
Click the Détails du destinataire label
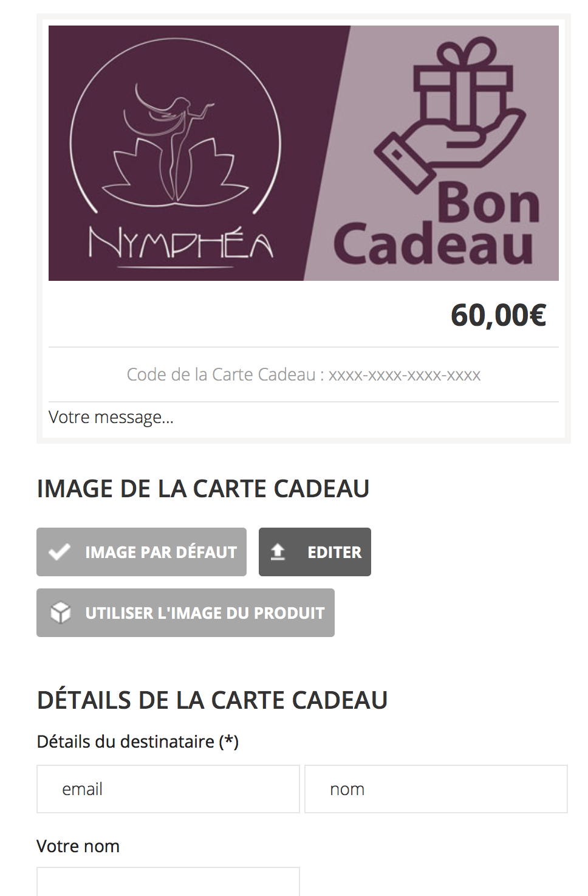(x=137, y=742)
